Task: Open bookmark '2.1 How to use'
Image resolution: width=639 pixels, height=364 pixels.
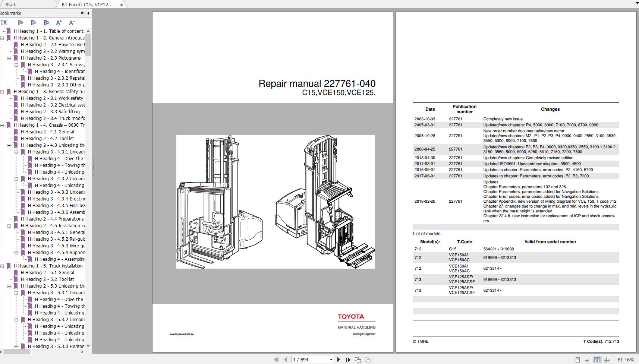Action: [53, 44]
